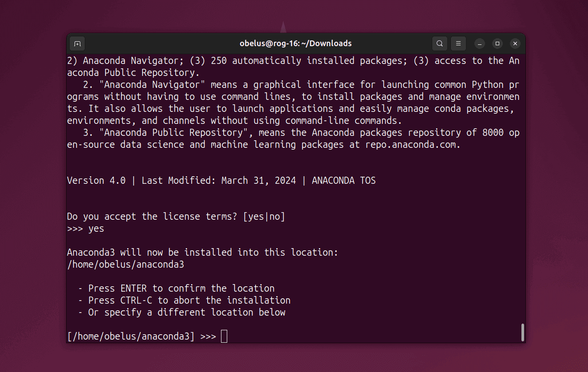Click the obelus@rog-16 window title bar
This screenshot has height=372, width=588.
(x=296, y=44)
